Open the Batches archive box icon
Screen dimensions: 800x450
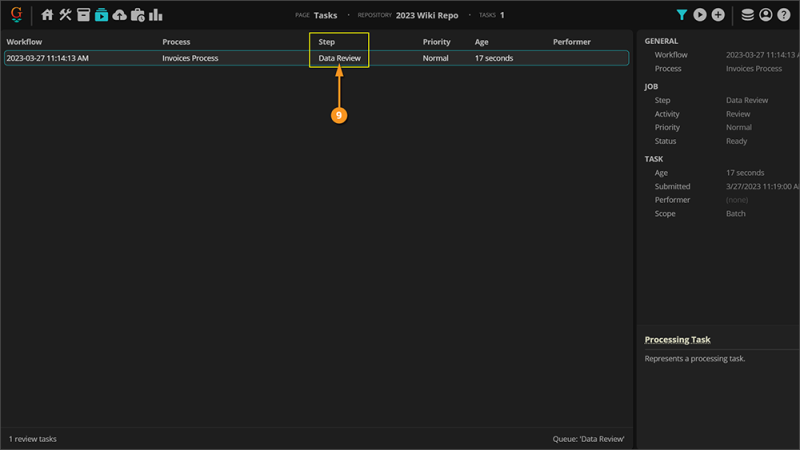pyautogui.click(x=83, y=15)
